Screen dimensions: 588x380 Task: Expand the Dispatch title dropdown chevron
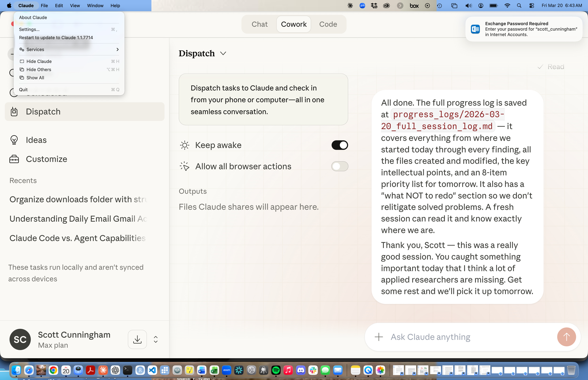223,53
